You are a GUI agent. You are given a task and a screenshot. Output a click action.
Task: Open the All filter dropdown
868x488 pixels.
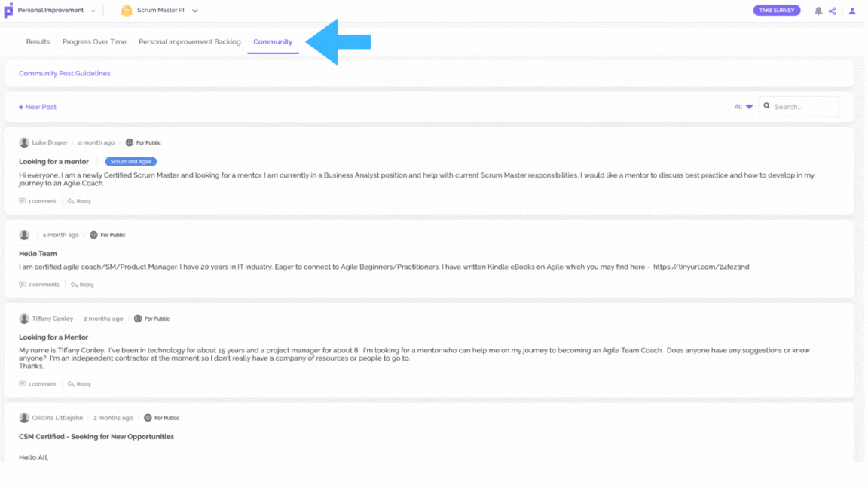pos(744,107)
